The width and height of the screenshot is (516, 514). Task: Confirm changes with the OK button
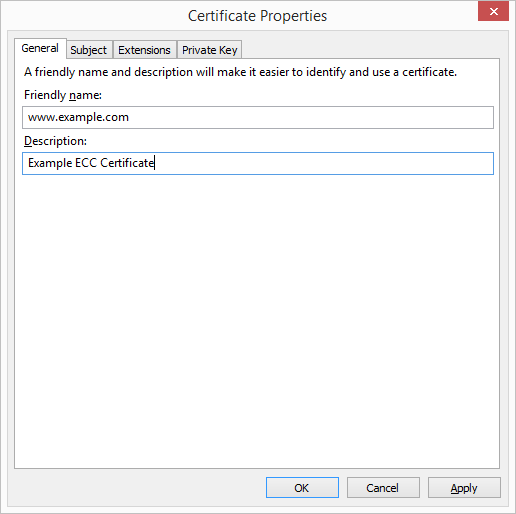pyautogui.click(x=302, y=488)
